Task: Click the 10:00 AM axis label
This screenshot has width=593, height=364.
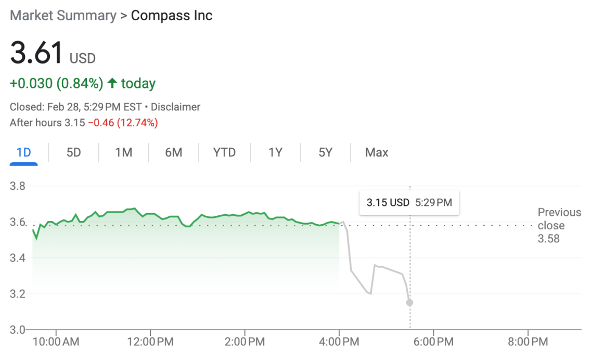Action: pyautogui.click(x=56, y=342)
